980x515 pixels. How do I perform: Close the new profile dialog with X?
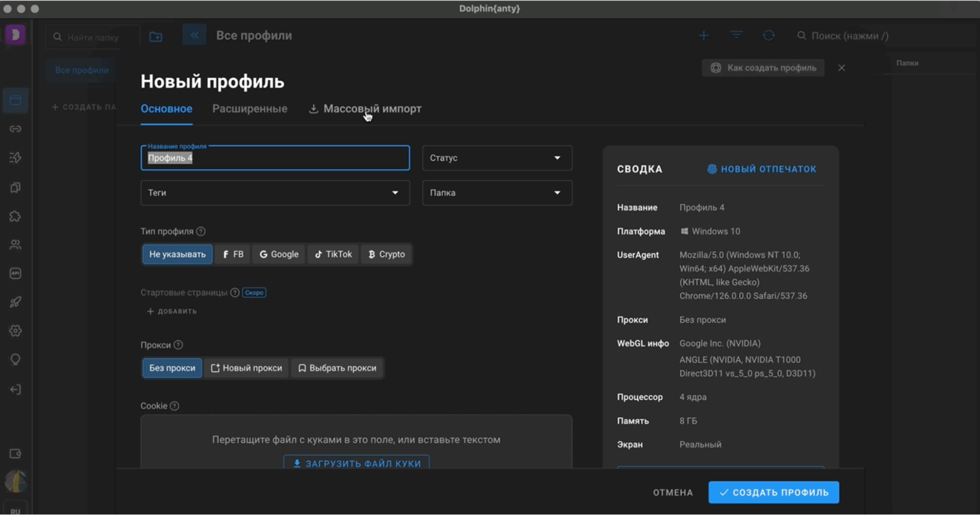(x=841, y=68)
